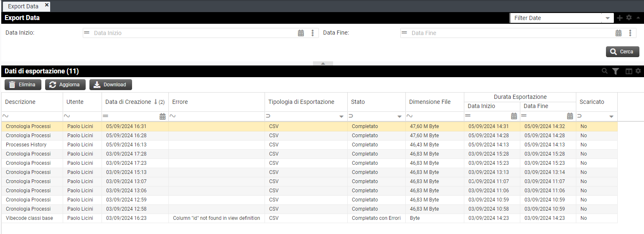Image resolution: width=644 pixels, height=234 pixels.
Task: Open the Data Fine calendar picker
Action: (x=618, y=33)
